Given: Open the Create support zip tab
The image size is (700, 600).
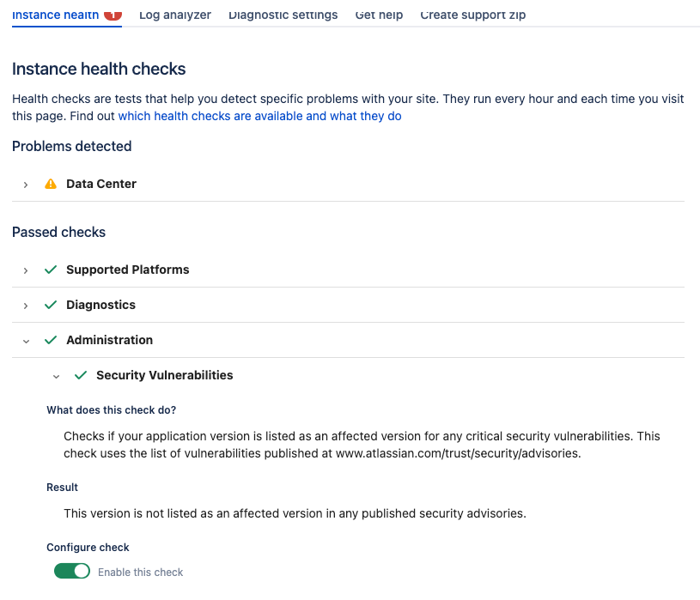Looking at the screenshot, I should [472, 15].
